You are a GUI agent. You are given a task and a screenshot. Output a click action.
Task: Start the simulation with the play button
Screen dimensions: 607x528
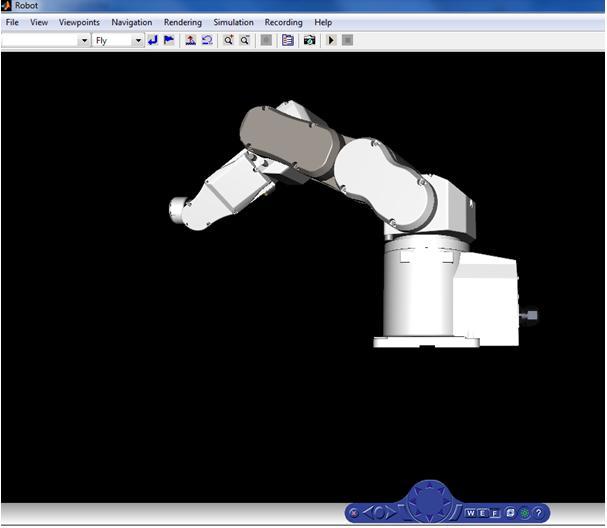click(x=331, y=40)
